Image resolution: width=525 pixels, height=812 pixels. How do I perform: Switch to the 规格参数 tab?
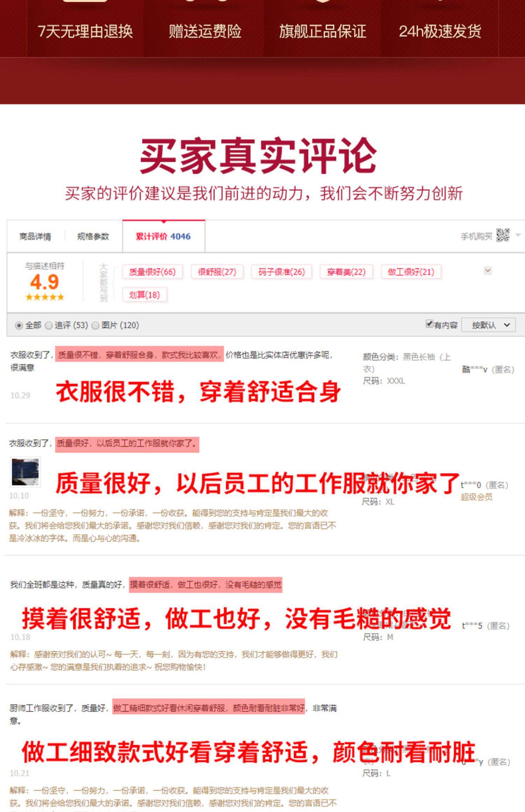click(93, 236)
